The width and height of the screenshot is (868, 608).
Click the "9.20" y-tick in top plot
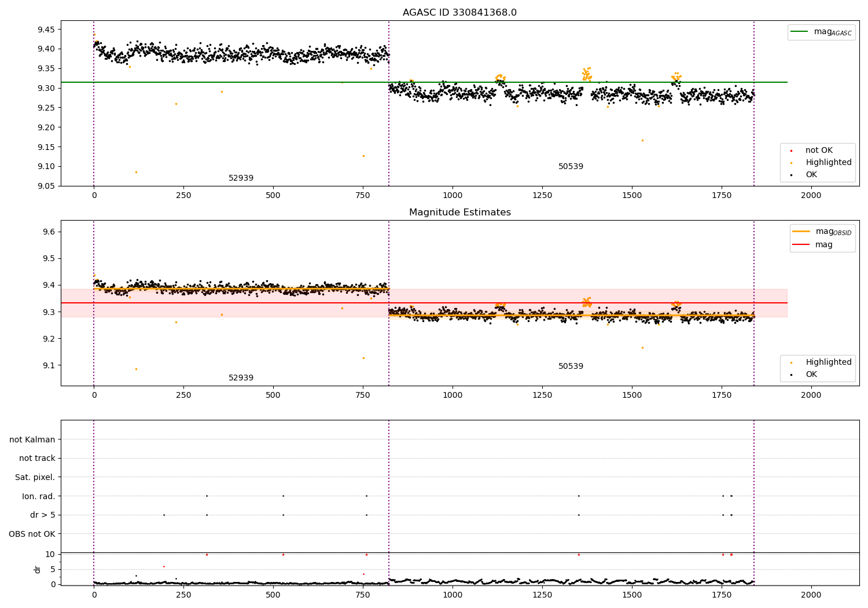(46, 127)
